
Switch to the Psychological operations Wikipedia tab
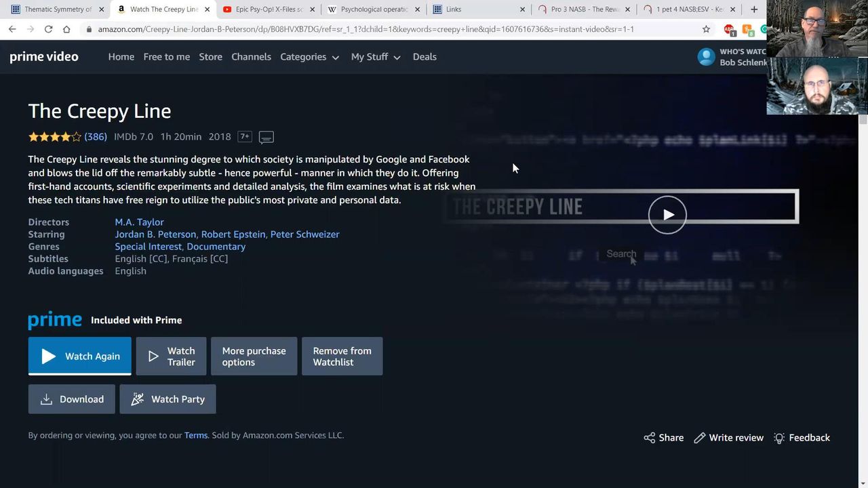373,9
